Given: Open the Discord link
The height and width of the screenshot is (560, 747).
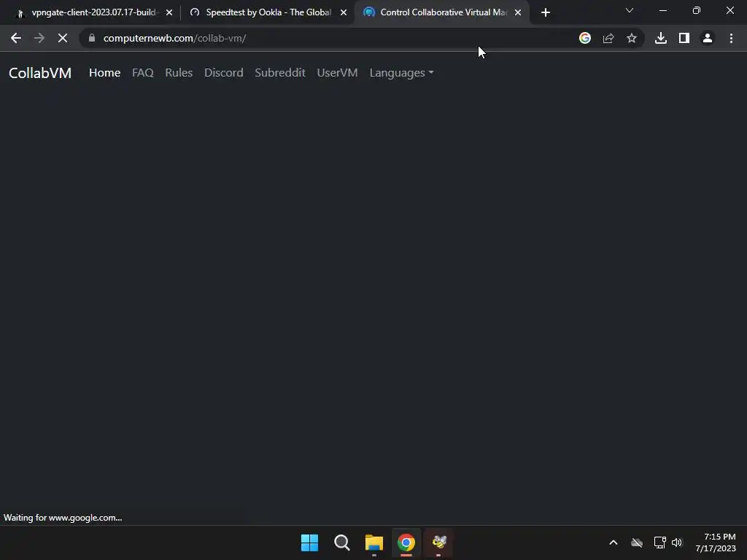Looking at the screenshot, I should (x=224, y=73).
